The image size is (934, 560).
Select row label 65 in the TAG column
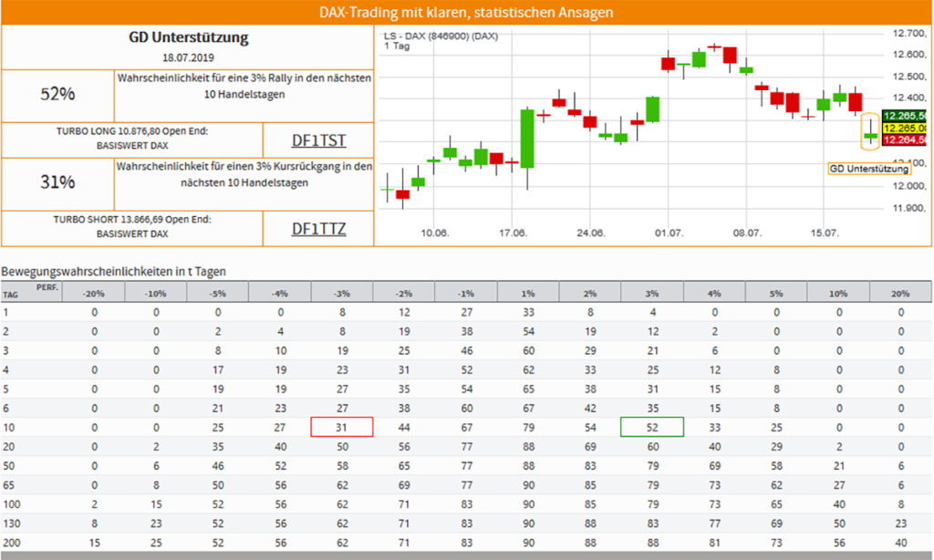coord(8,485)
